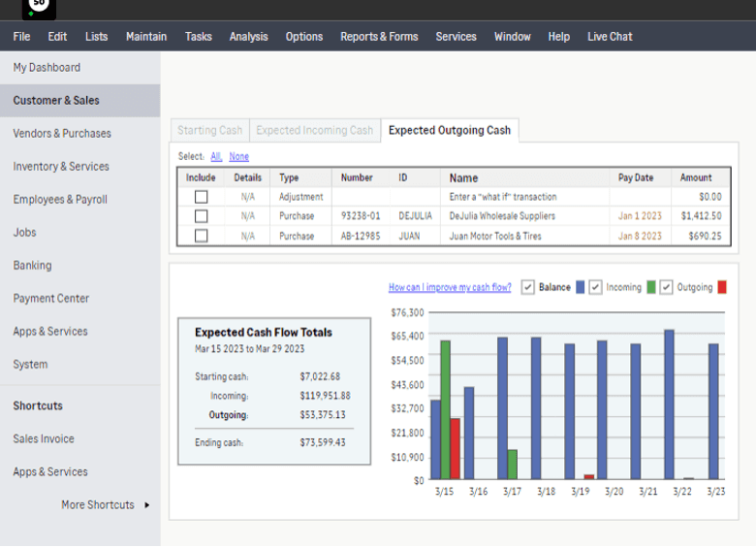Click the 'what if' transaction name field
This screenshot has height=548, width=756.
coord(502,197)
